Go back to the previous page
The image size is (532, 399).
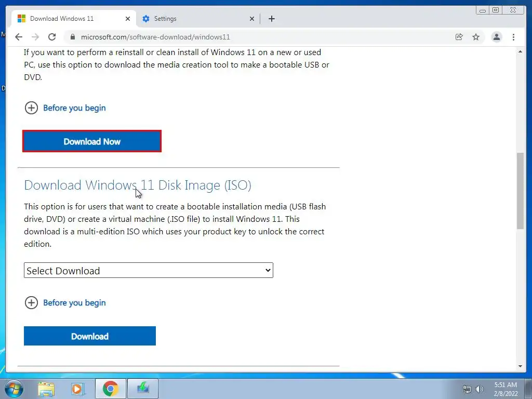pos(19,37)
